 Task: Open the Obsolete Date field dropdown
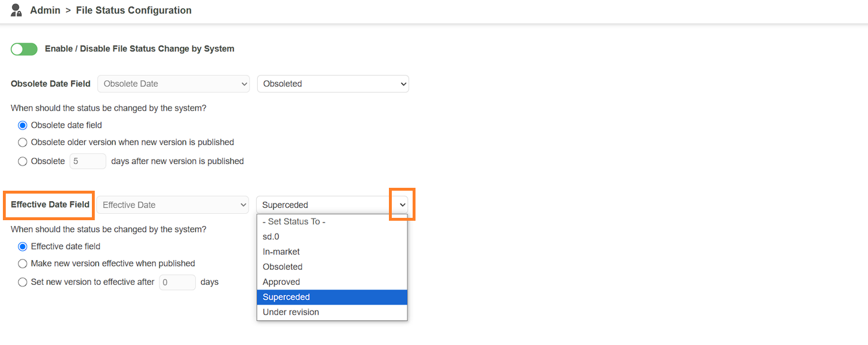173,84
